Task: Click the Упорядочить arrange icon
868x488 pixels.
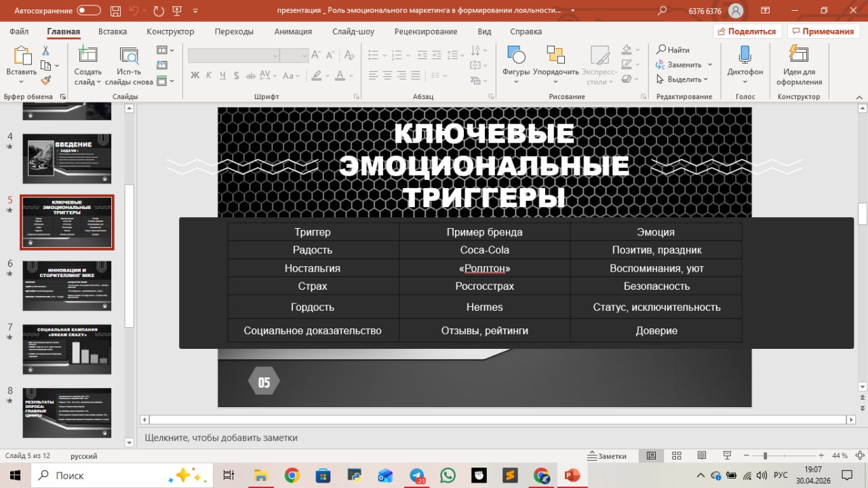Action: click(x=555, y=56)
